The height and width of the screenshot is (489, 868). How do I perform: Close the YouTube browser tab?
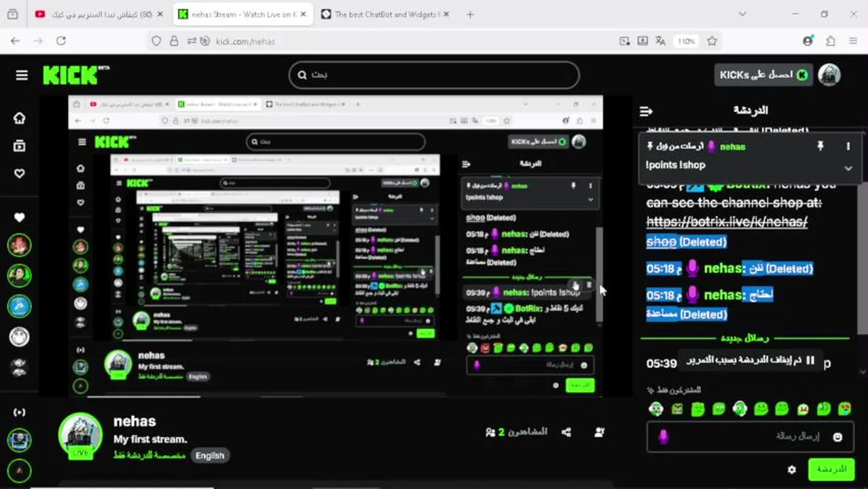pos(159,14)
